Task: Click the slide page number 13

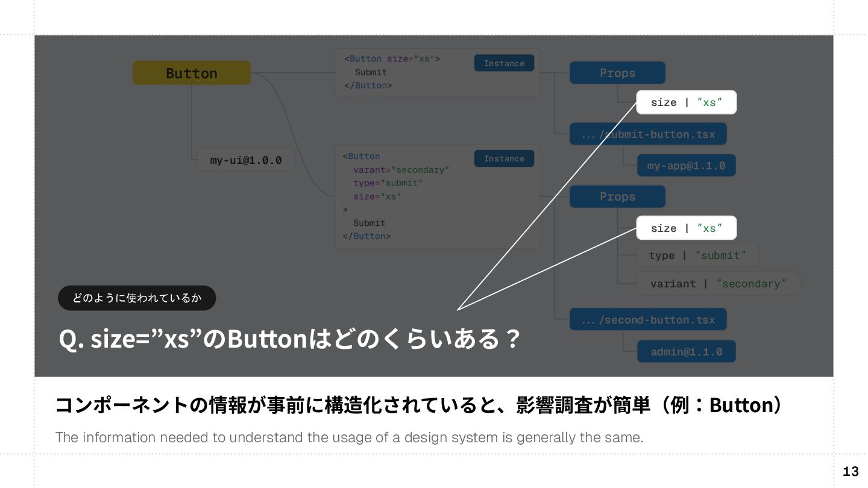Action: click(x=851, y=471)
